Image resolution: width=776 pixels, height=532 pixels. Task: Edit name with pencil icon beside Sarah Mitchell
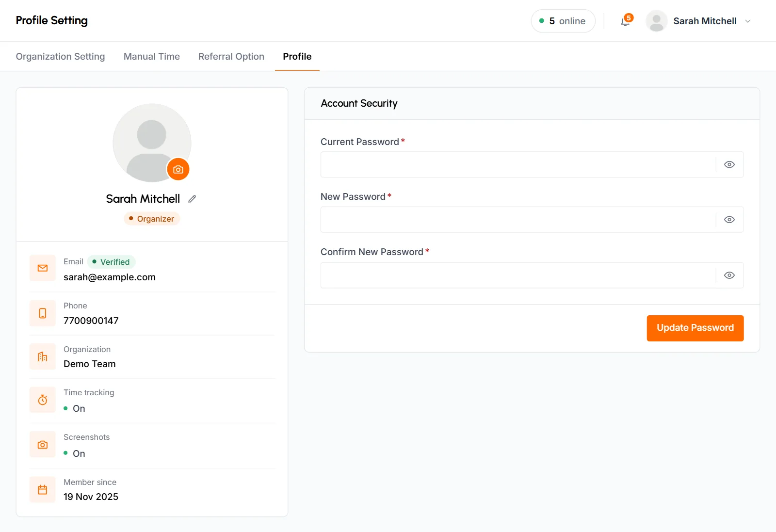point(192,199)
